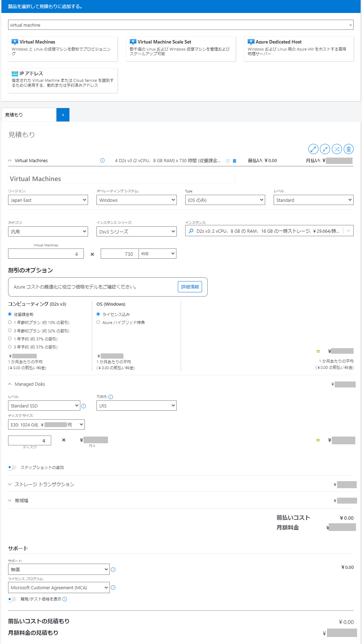362x644 pixels.
Task: Collapse the Managed Disks section
Action: point(10,384)
